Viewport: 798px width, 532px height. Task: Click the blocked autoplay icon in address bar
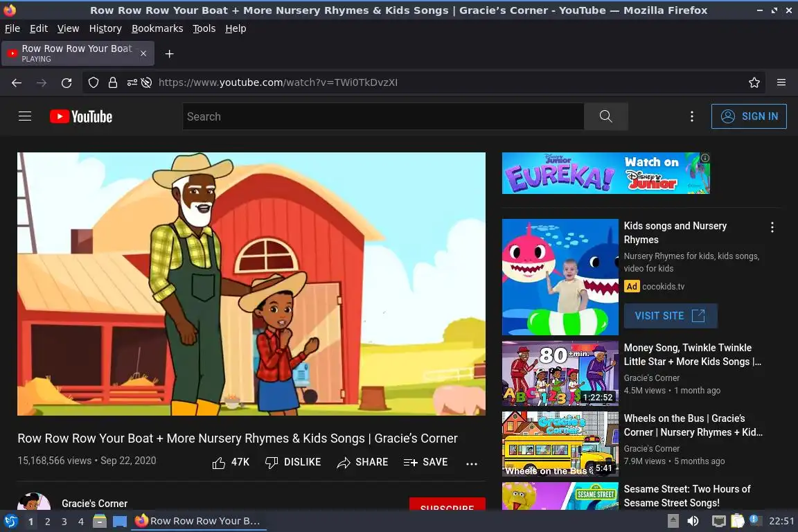pos(147,82)
